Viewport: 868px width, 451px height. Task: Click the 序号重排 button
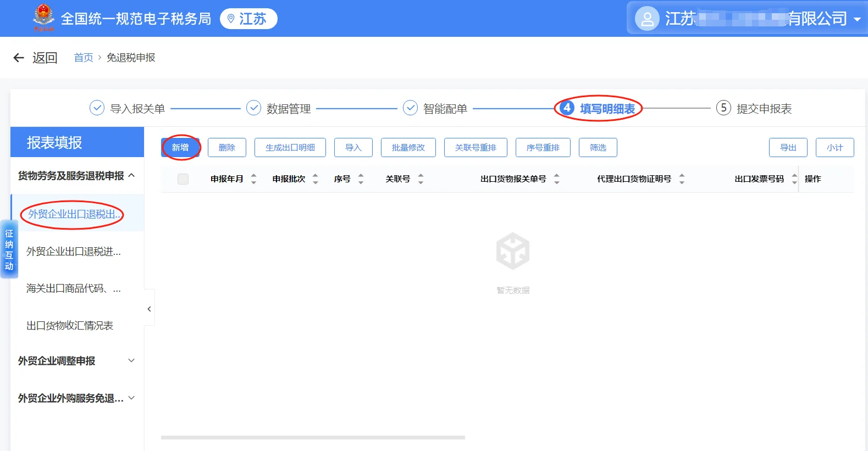coord(543,147)
